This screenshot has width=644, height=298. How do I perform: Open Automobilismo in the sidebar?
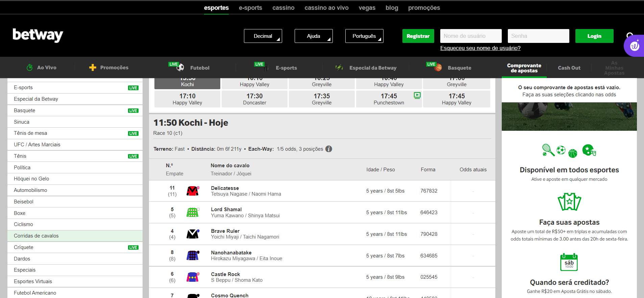75,190
